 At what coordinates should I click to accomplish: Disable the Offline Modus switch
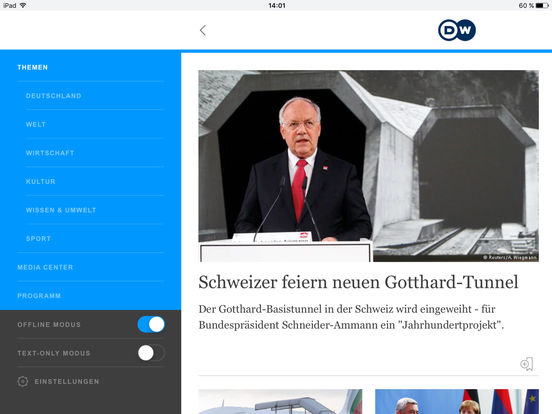(151, 324)
